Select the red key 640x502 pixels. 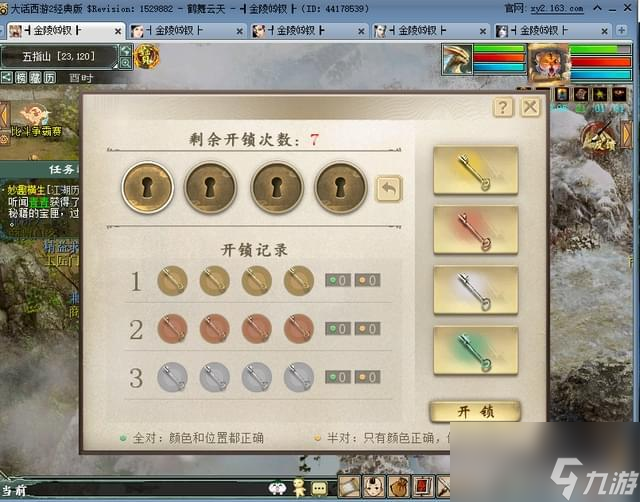476,230
